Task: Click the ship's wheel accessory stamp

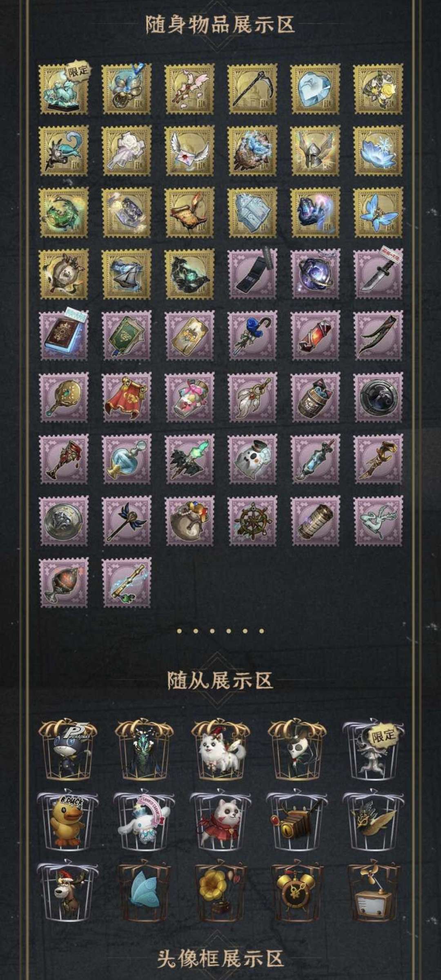Action: pyautogui.click(x=252, y=521)
